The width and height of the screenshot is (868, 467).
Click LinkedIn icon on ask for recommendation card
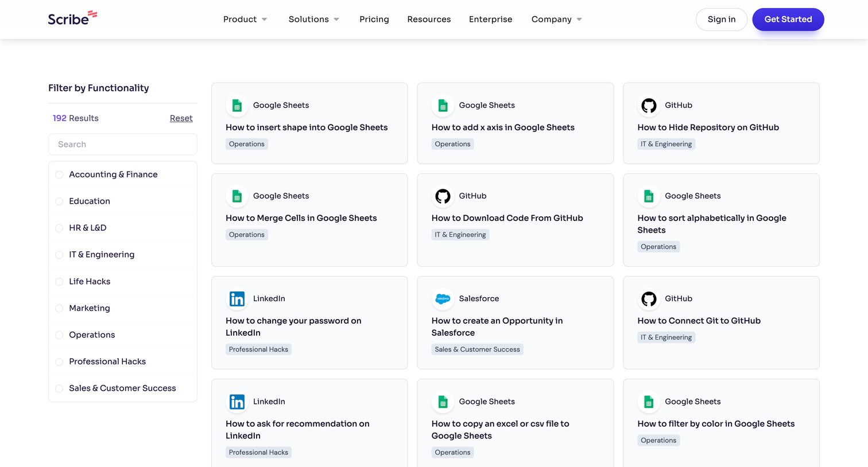237,402
